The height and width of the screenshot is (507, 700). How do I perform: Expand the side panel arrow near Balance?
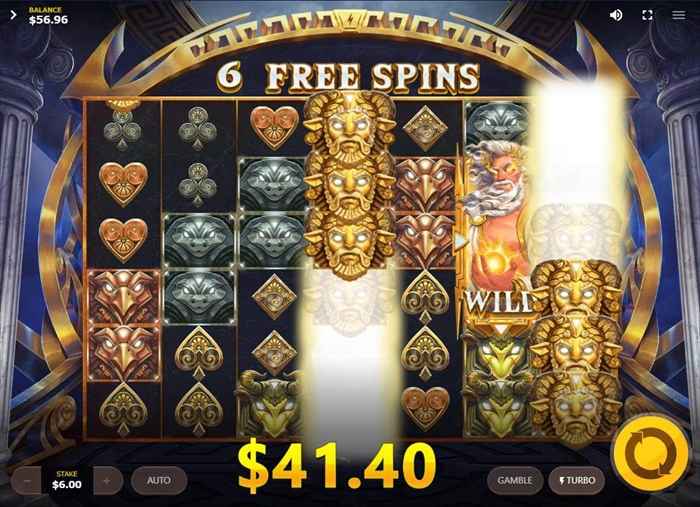point(13,15)
